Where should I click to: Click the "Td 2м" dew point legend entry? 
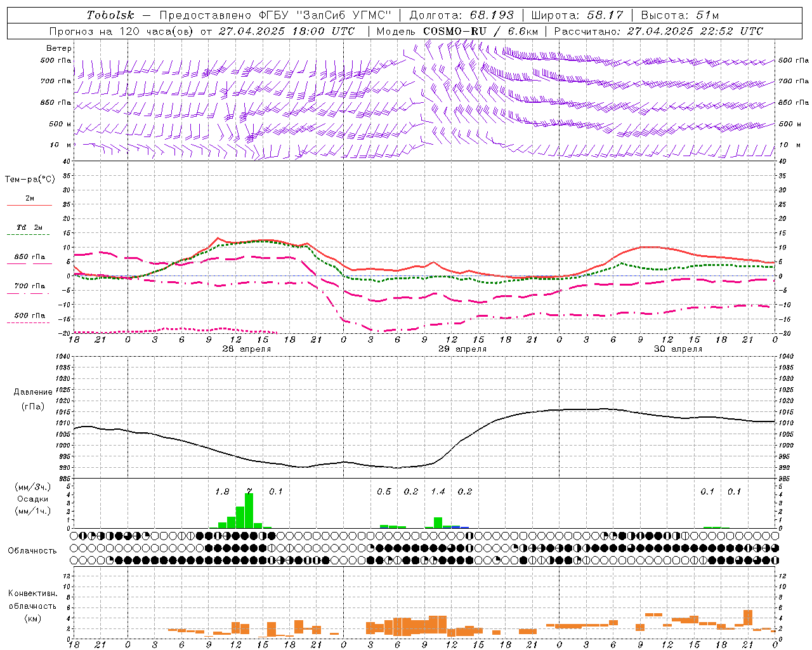coord(30,227)
